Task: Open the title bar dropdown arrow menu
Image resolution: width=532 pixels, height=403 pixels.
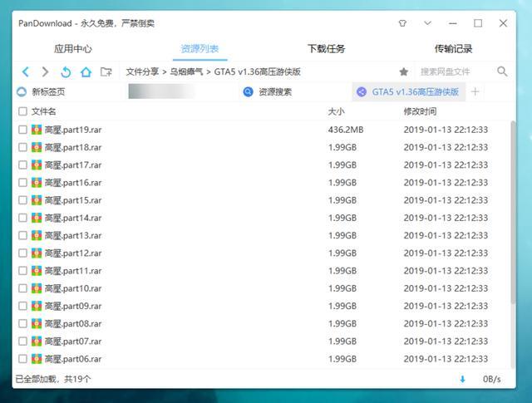Action: click(427, 23)
